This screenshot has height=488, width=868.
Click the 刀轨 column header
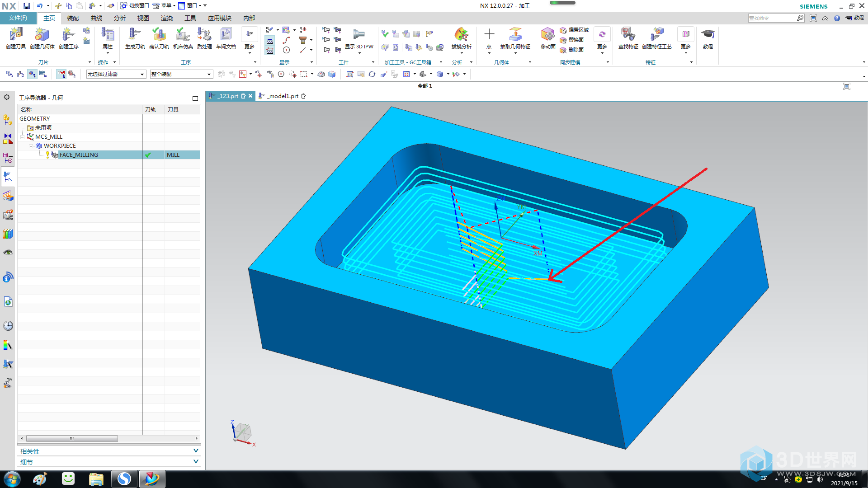[154, 109]
